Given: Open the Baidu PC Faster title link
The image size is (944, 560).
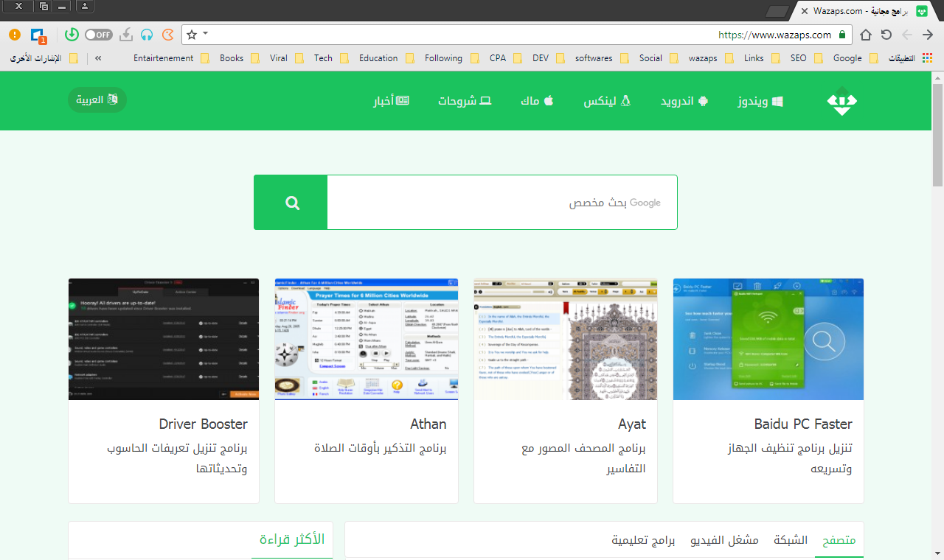Looking at the screenshot, I should pos(803,424).
